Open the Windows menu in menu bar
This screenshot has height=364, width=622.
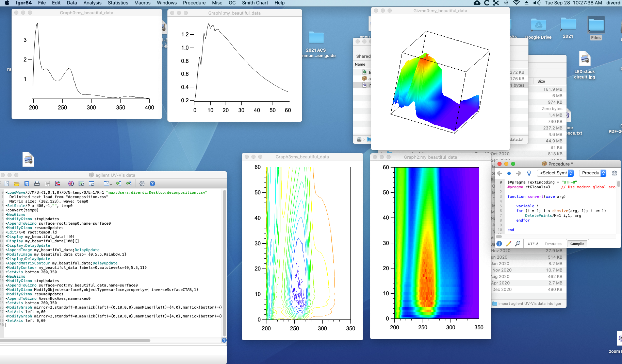[166, 3]
